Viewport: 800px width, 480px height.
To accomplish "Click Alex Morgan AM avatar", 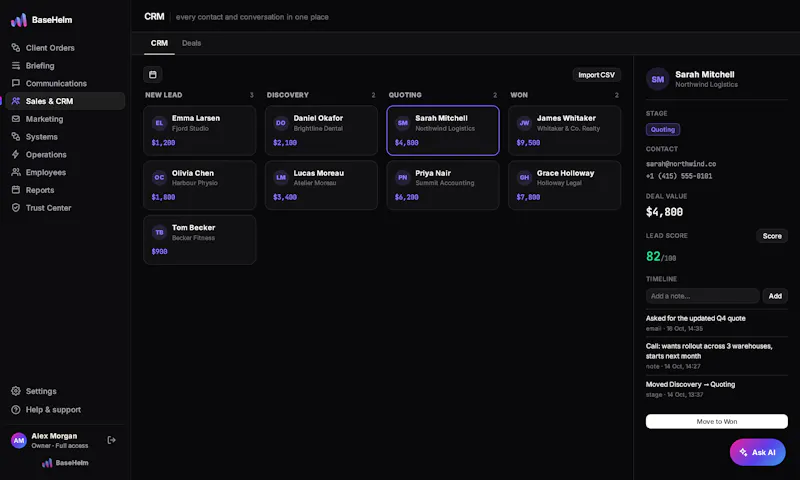I will point(19,440).
